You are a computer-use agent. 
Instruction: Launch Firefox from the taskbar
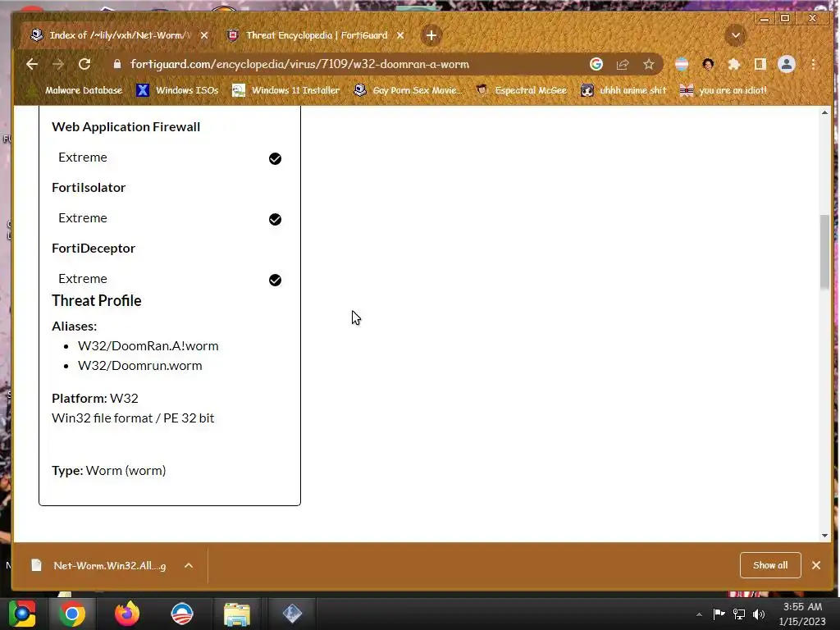tap(127, 614)
